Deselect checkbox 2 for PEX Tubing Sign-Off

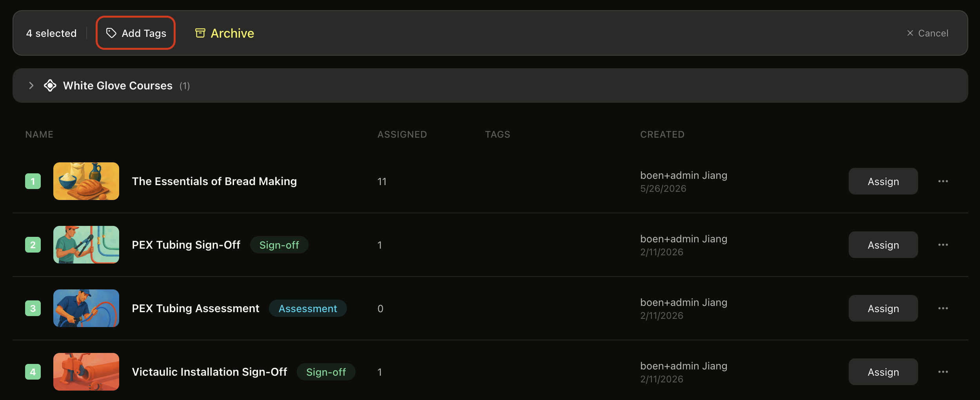[x=33, y=245]
